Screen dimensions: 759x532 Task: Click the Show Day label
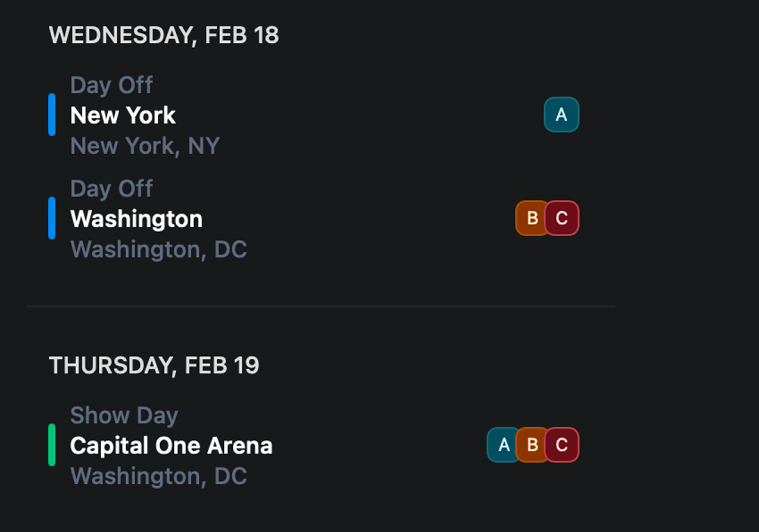[124, 415]
